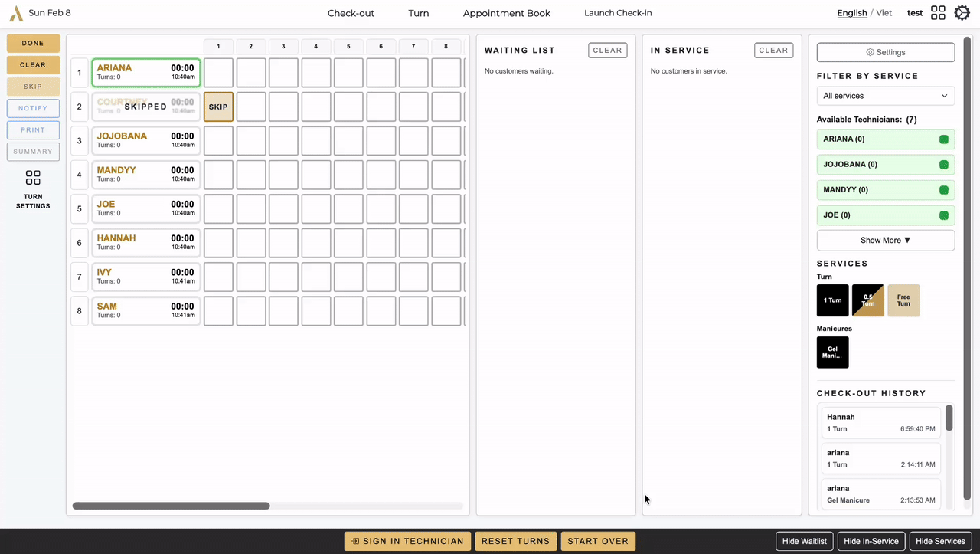The image size is (980, 554).
Task: Open the Launch Check-in menu item
Action: click(x=618, y=13)
